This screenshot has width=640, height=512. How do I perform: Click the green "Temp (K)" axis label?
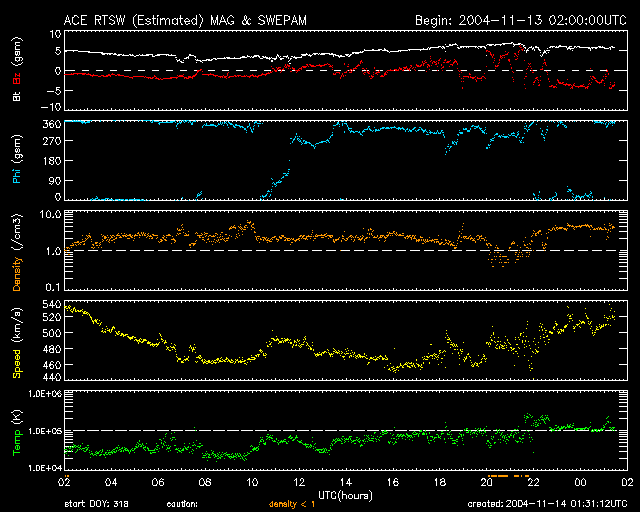point(17,433)
